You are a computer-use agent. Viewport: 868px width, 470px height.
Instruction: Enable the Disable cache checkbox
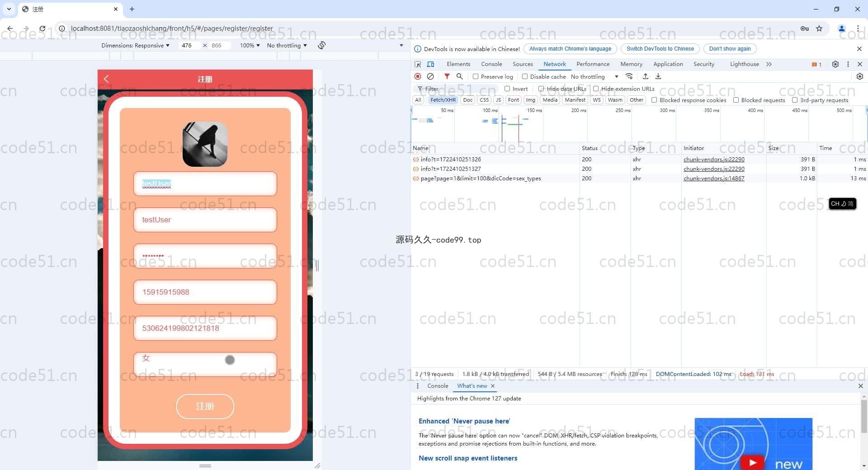525,76
